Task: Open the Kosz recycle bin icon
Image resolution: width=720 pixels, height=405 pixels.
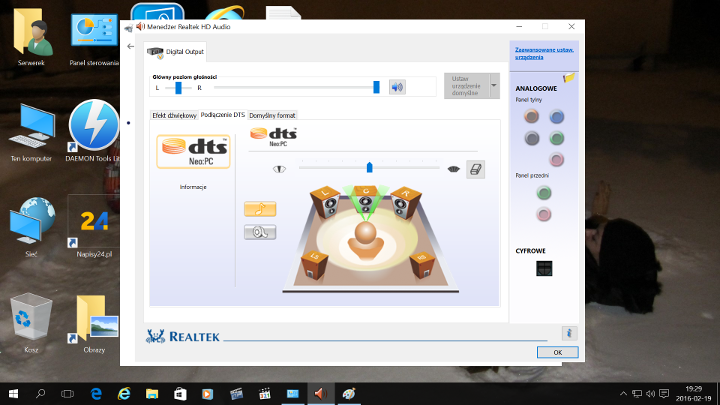Action: (x=31, y=323)
